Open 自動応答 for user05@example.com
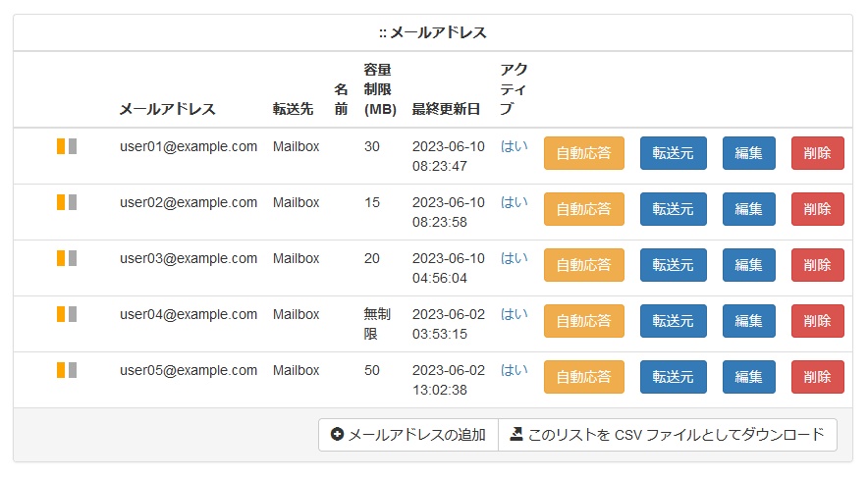868x481 pixels. 584,376
